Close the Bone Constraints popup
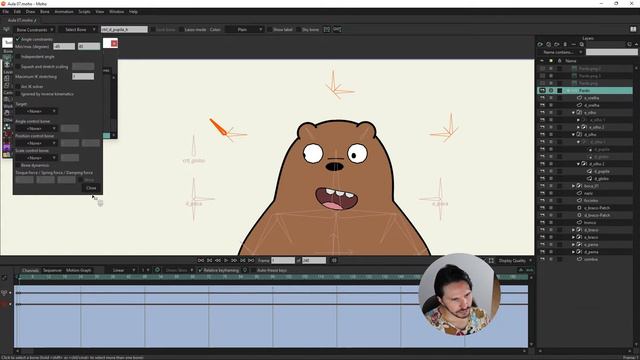 pyautogui.click(x=91, y=188)
